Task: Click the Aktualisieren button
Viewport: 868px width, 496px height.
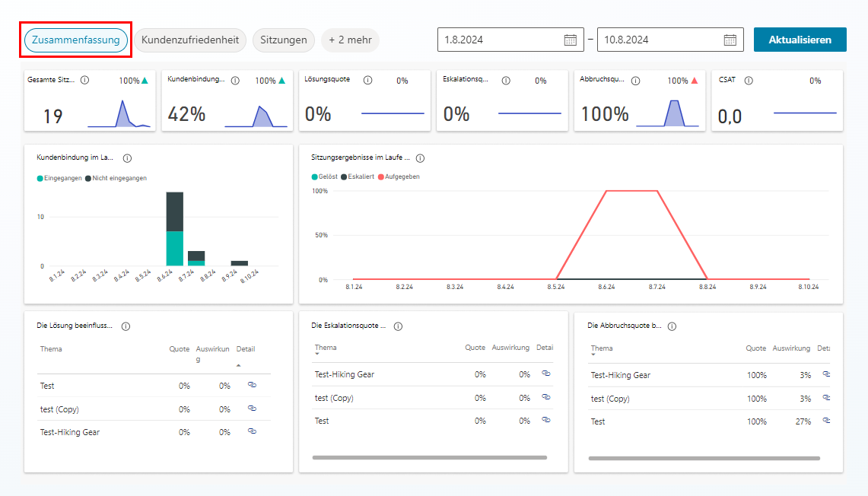Action: (x=800, y=40)
